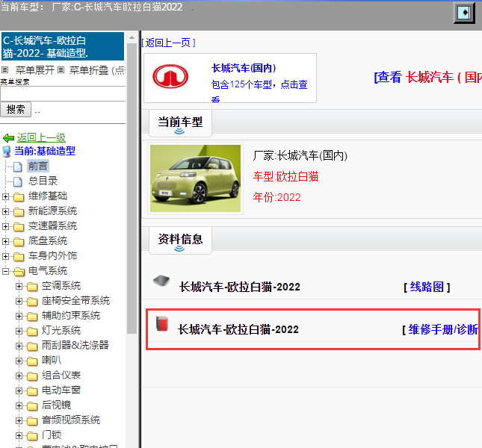Click the 查看 长城汽车 red heading link

pyautogui.click(x=427, y=77)
